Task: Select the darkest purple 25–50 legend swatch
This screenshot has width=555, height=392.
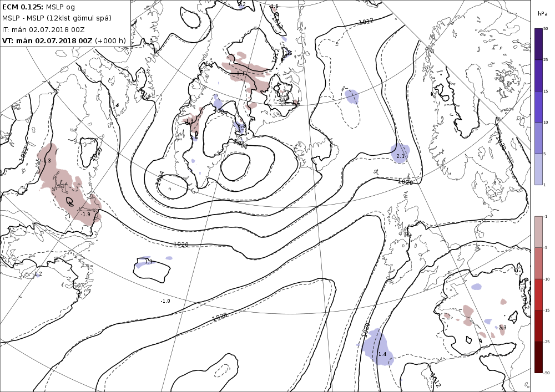Action: pos(539,44)
